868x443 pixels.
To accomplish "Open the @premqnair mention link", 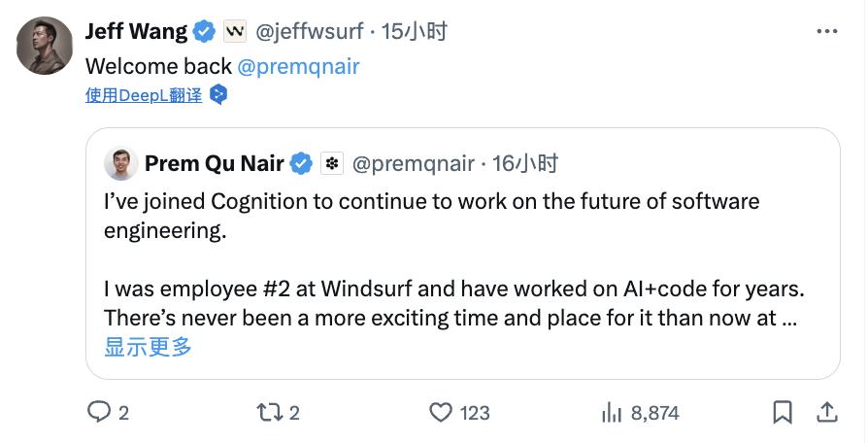I will click(x=298, y=66).
